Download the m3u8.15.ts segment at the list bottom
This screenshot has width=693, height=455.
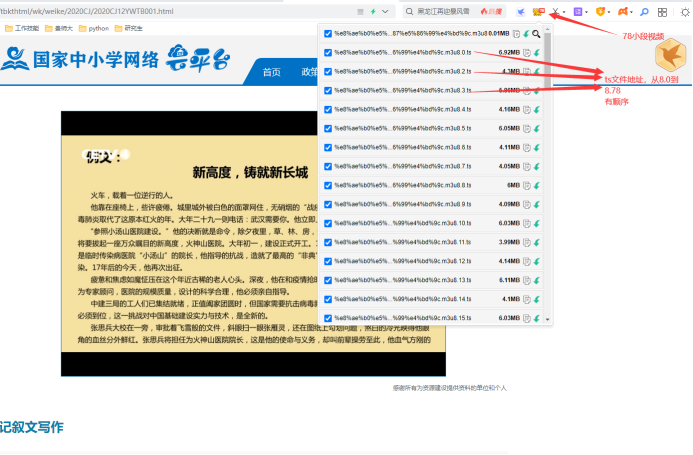coord(537,318)
